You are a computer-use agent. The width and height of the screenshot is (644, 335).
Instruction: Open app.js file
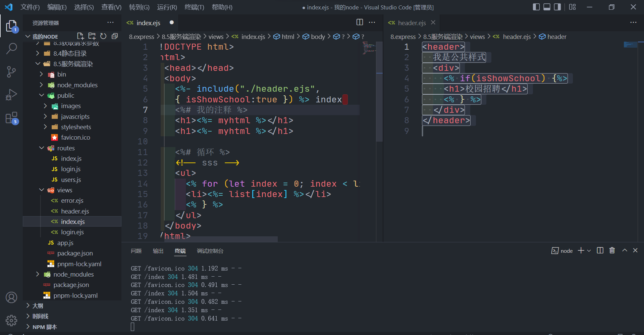[x=65, y=243]
